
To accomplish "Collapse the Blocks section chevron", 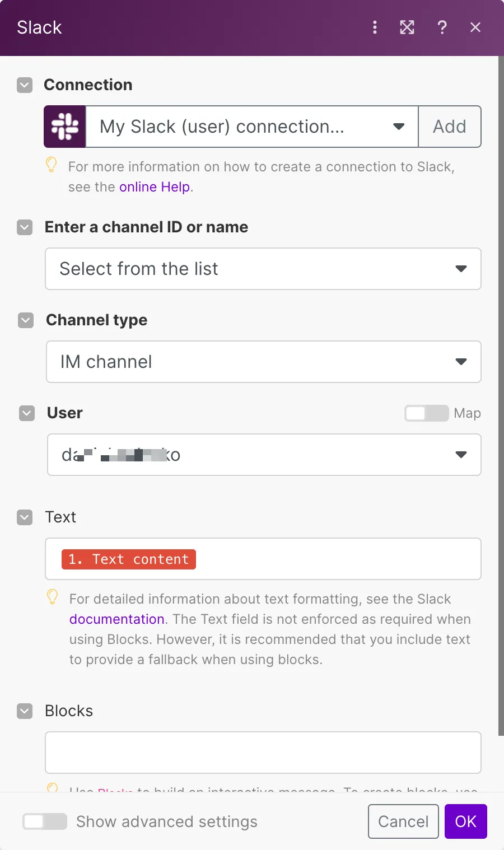I will (x=25, y=711).
